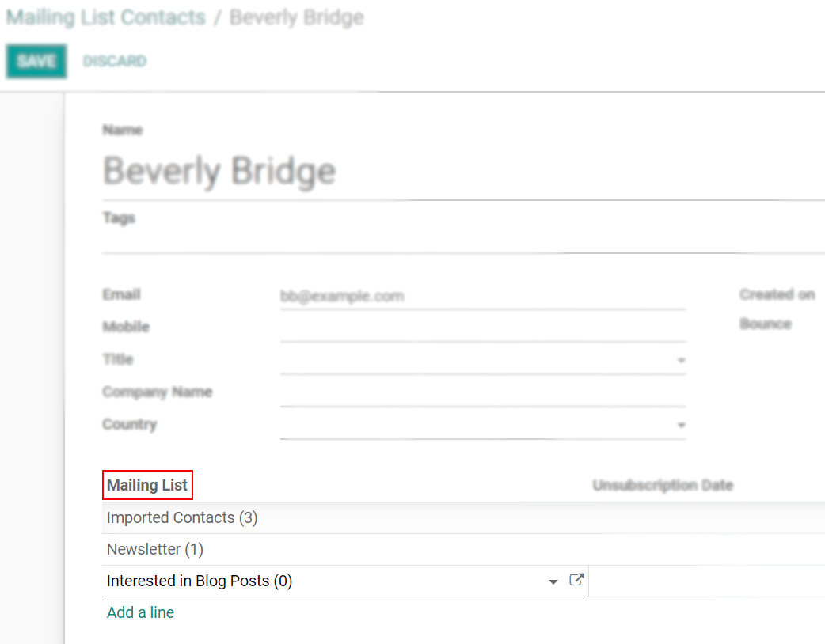Sort by the Mailing List column header
This screenshot has height=644, width=825.
coord(147,485)
